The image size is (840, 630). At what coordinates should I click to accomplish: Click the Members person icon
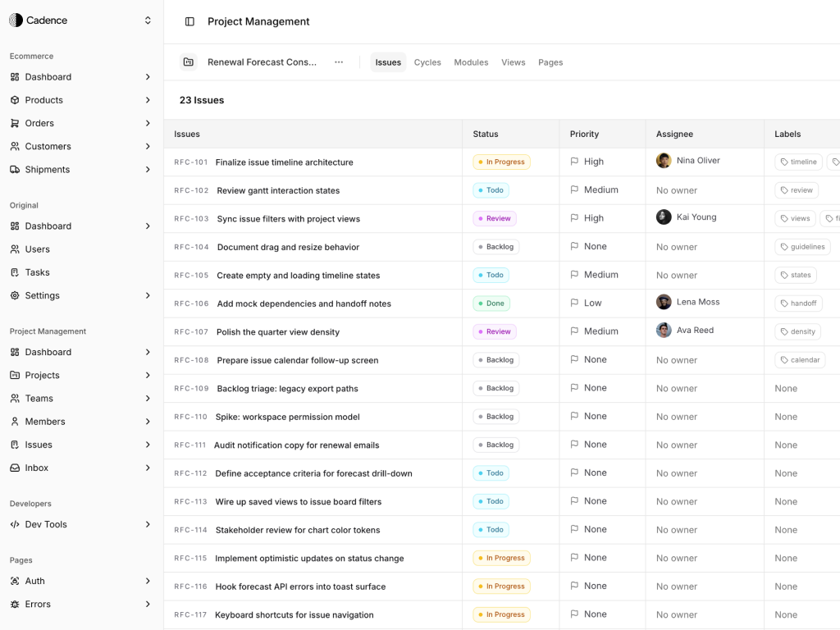point(15,422)
